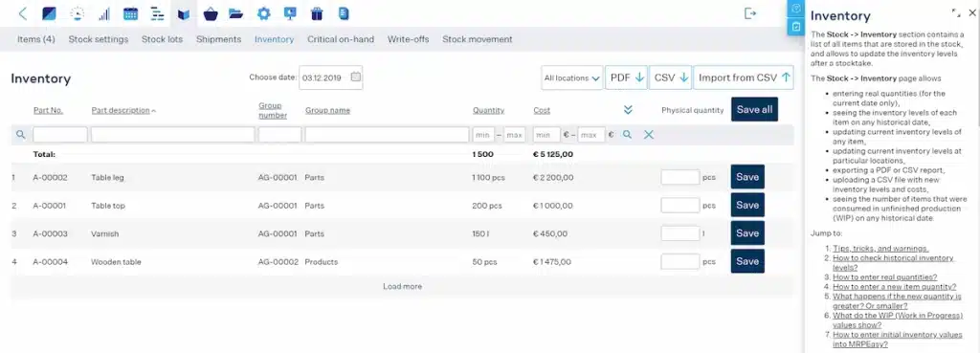This screenshot has width=980, height=353.
Task: Sort by Cost column header
Action: 542,111
